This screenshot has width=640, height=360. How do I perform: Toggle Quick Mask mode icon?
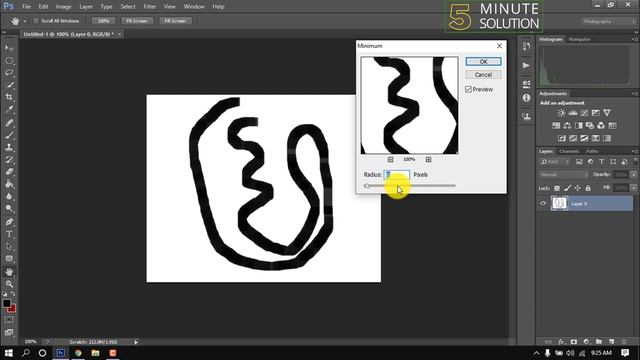point(9,320)
